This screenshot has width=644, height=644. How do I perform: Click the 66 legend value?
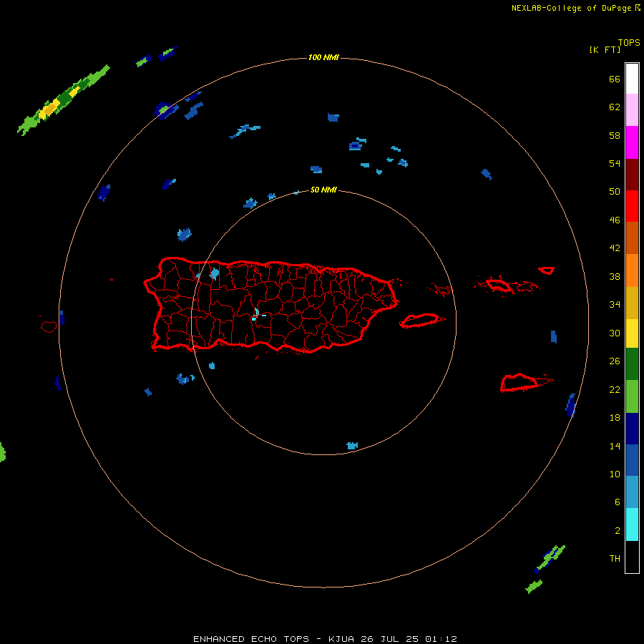pos(615,79)
